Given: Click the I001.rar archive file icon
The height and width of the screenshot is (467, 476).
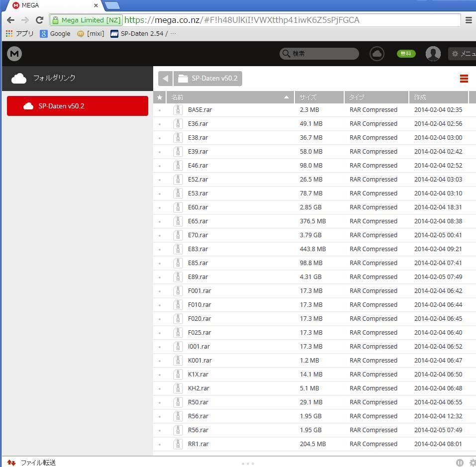Looking at the screenshot, I should (x=178, y=347).
